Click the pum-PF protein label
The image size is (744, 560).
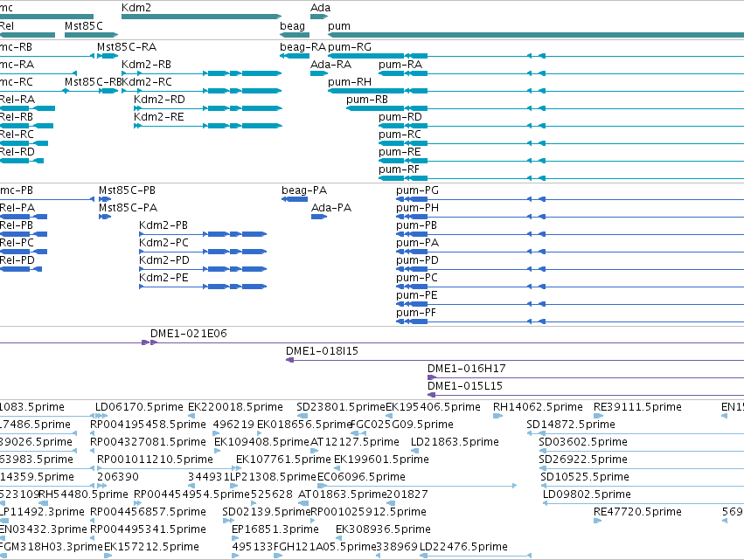416,313
